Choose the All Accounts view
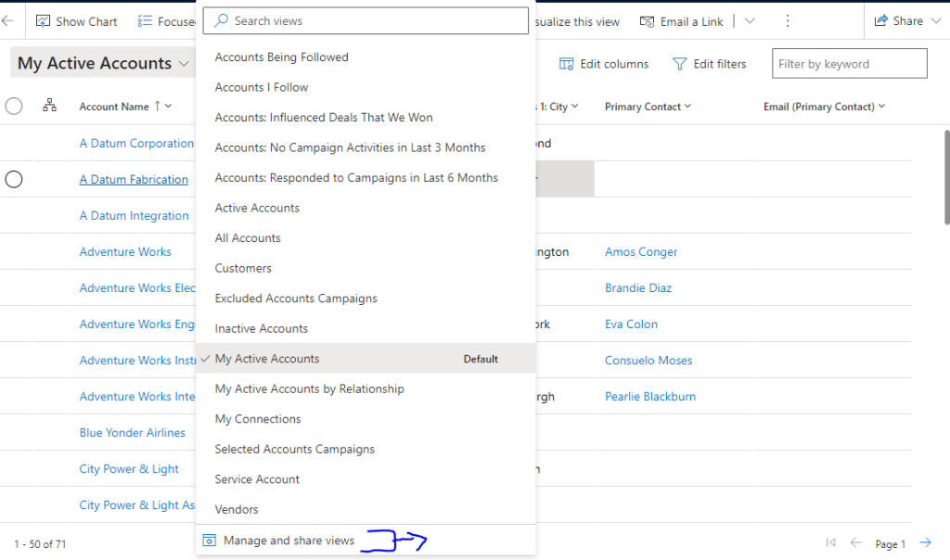 248,238
